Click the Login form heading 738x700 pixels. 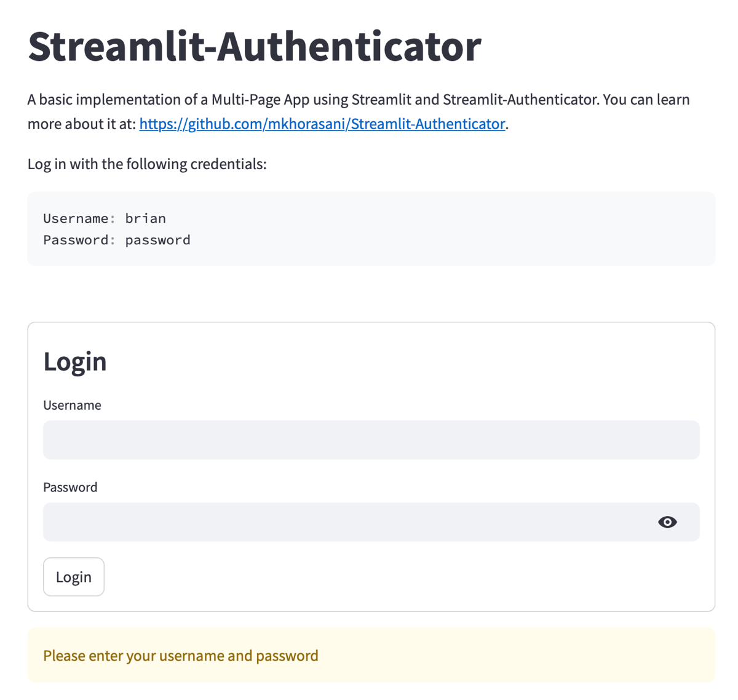(x=75, y=362)
